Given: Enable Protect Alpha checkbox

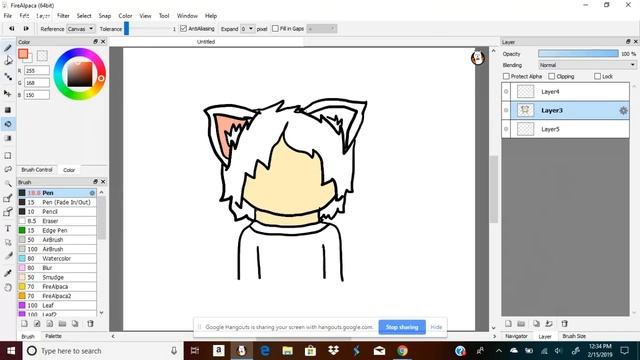Looking at the screenshot, I should pyautogui.click(x=506, y=76).
